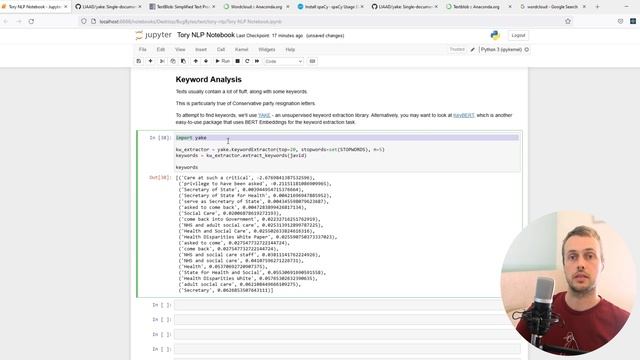Copy selected cells icon in toolbar

point(173,61)
